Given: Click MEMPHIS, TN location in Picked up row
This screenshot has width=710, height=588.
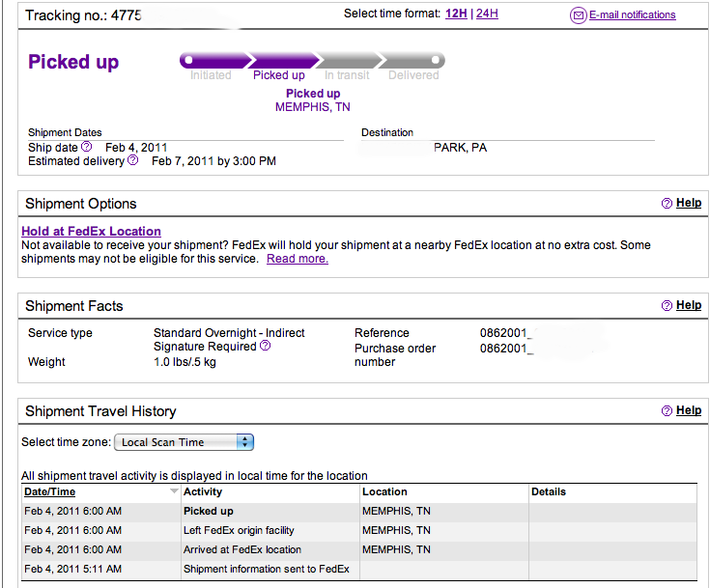Looking at the screenshot, I should click(x=396, y=511).
